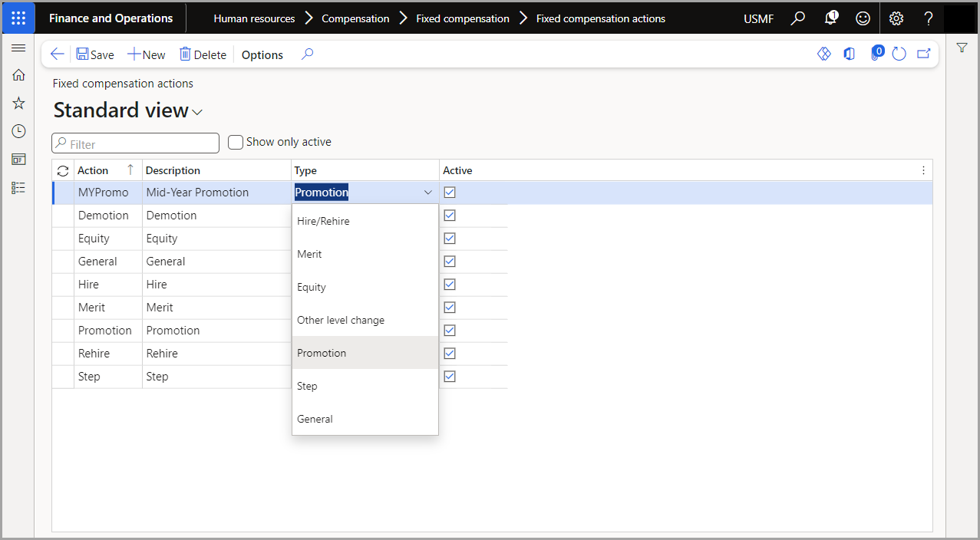Image resolution: width=980 pixels, height=540 pixels.
Task: Open Recent clock icon in sidebar
Action: (18, 131)
